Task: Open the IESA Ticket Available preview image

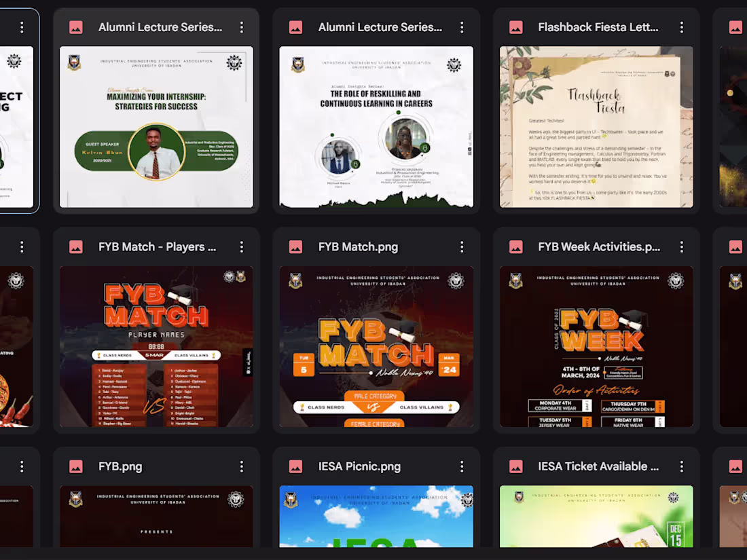Action: [x=596, y=516]
